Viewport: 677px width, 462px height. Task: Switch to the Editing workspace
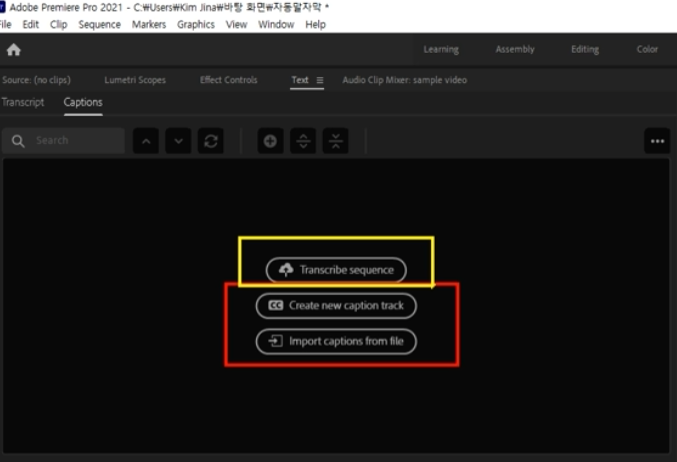[x=585, y=49]
